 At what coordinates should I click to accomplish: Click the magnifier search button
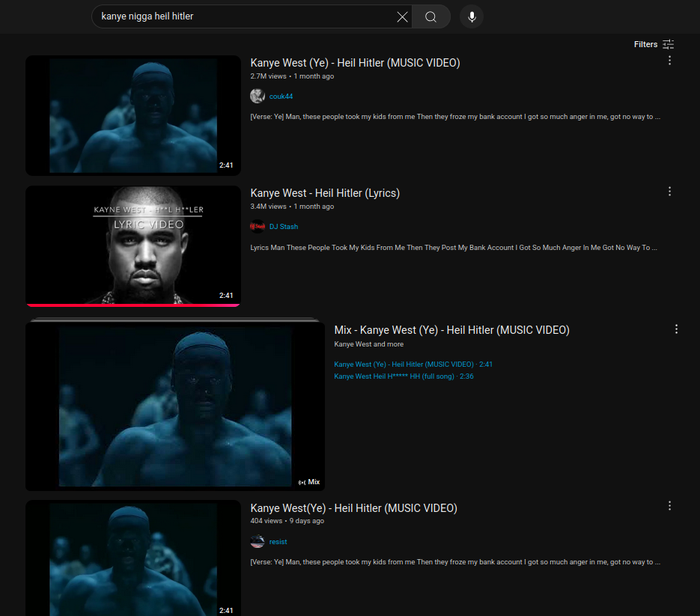430,17
